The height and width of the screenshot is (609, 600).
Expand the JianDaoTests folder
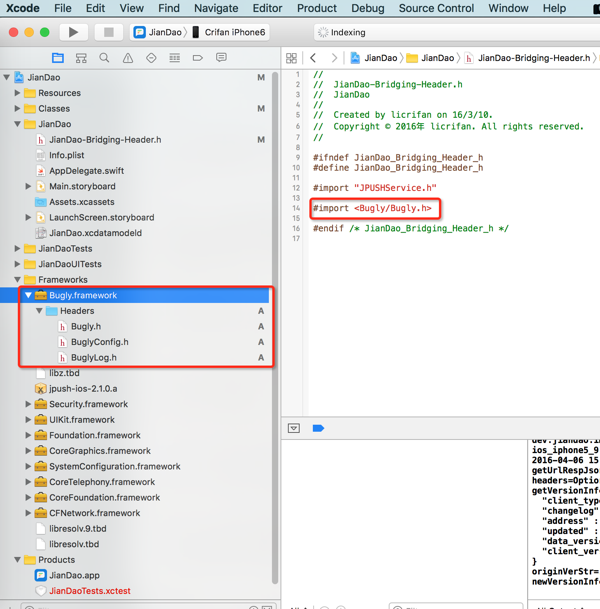17,248
